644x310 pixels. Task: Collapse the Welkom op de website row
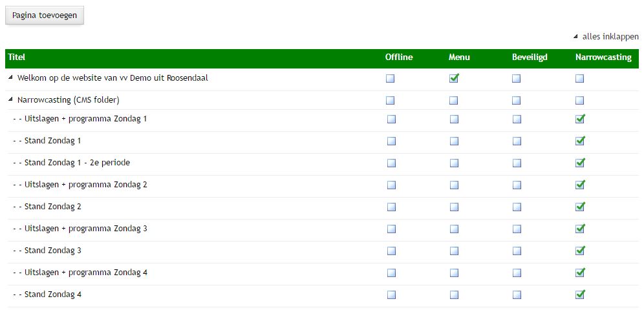tap(11, 78)
